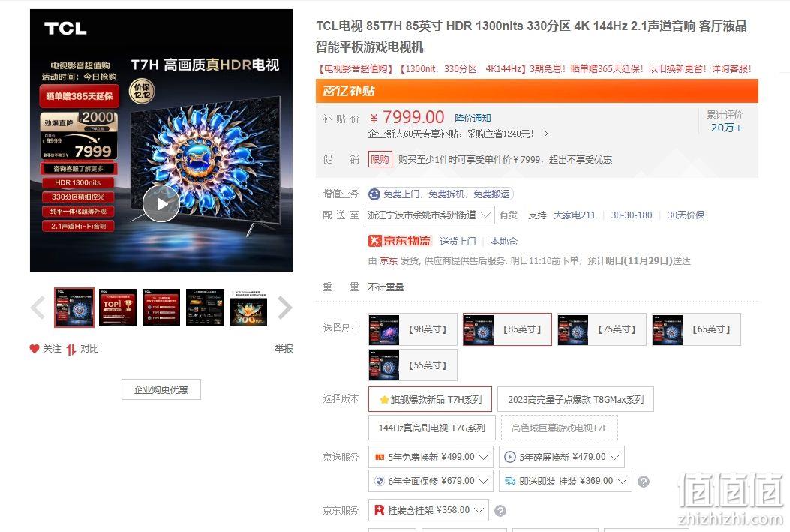Click the 降价通知 price alert link

click(x=473, y=118)
